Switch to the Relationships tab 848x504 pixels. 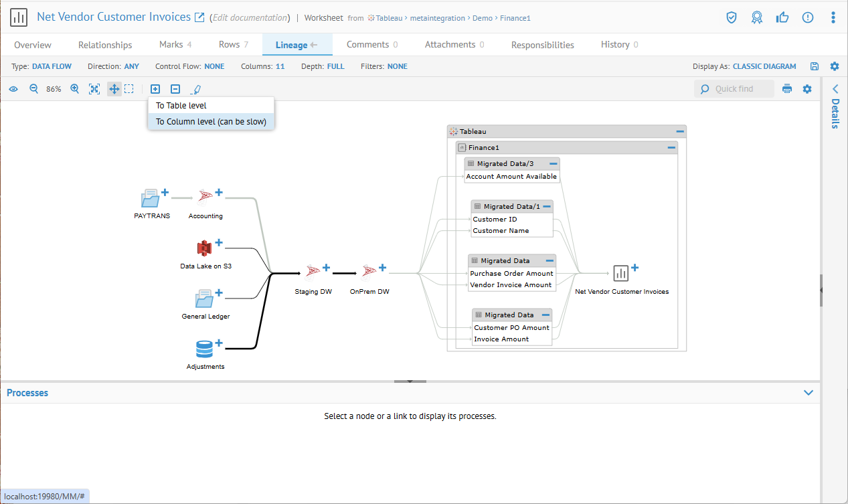pyautogui.click(x=105, y=45)
